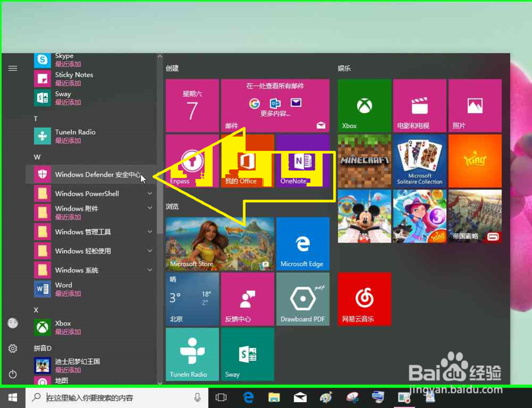The width and height of the screenshot is (532, 408).
Task: Open the 电影和电视 tile
Action: coord(420,105)
